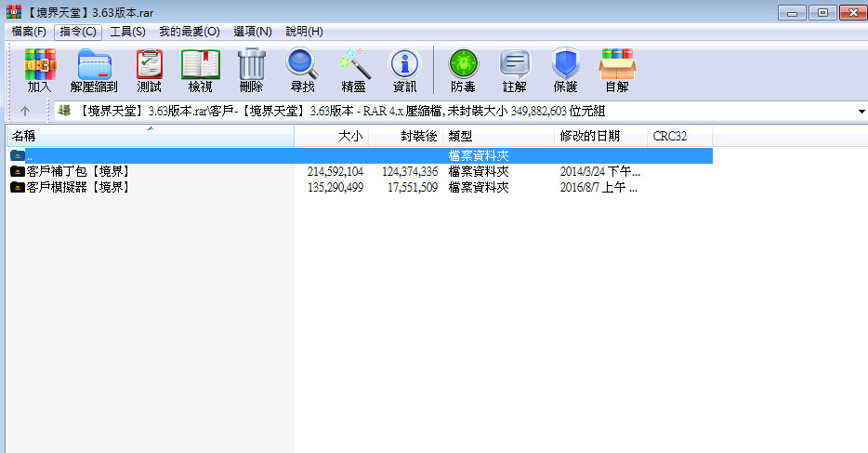Open the 我的最愛(O) menu
This screenshot has width=868, height=453.
pos(190,32)
